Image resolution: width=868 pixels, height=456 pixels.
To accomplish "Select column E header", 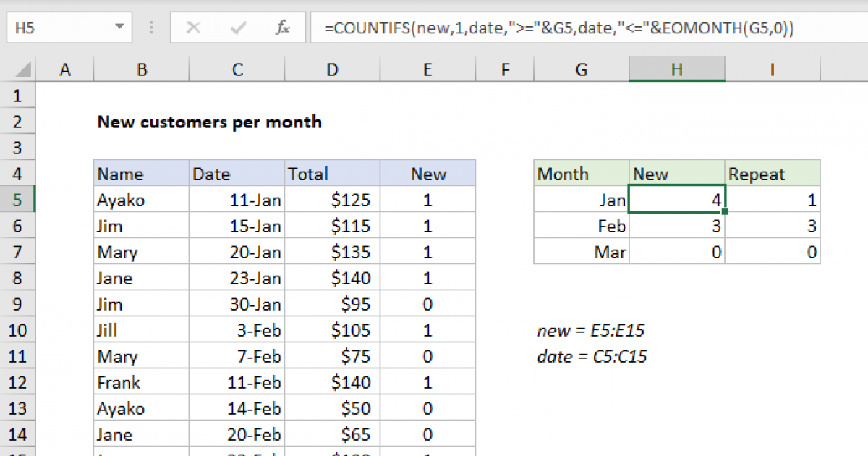I will [427, 69].
